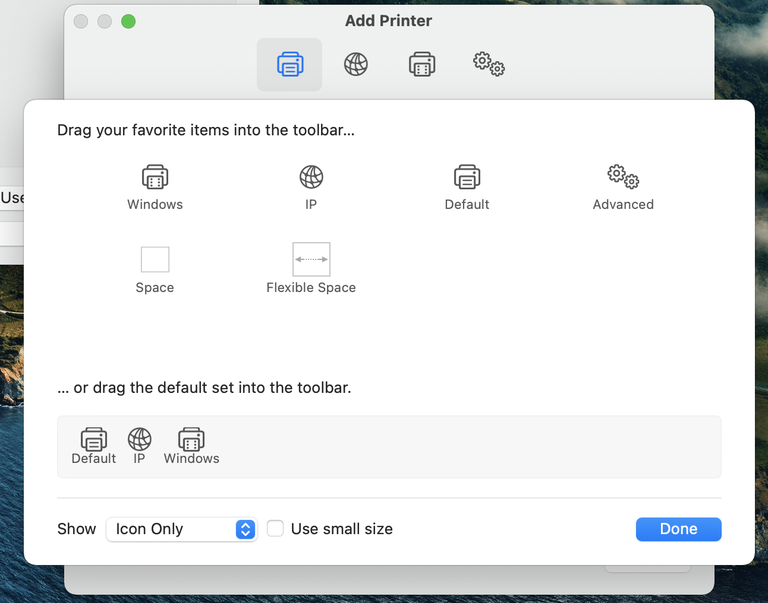This screenshot has width=768, height=603.
Task: Click the Windows printer icon in the palette
Action: click(155, 178)
